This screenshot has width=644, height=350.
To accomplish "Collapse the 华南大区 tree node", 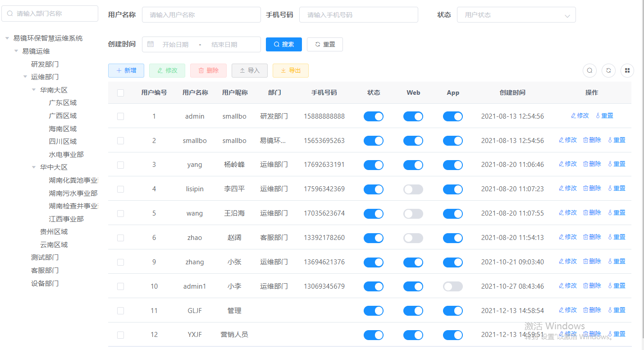I will pyautogui.click(x=34, y=90).
